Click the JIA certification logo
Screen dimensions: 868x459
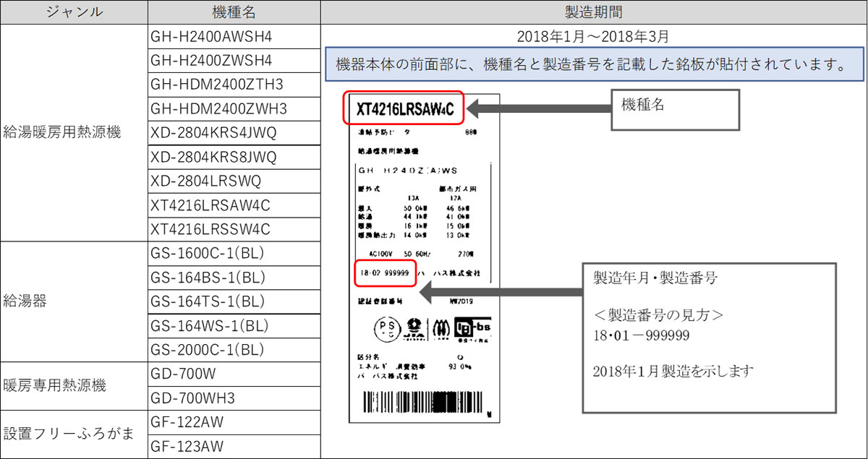[413, 329]
